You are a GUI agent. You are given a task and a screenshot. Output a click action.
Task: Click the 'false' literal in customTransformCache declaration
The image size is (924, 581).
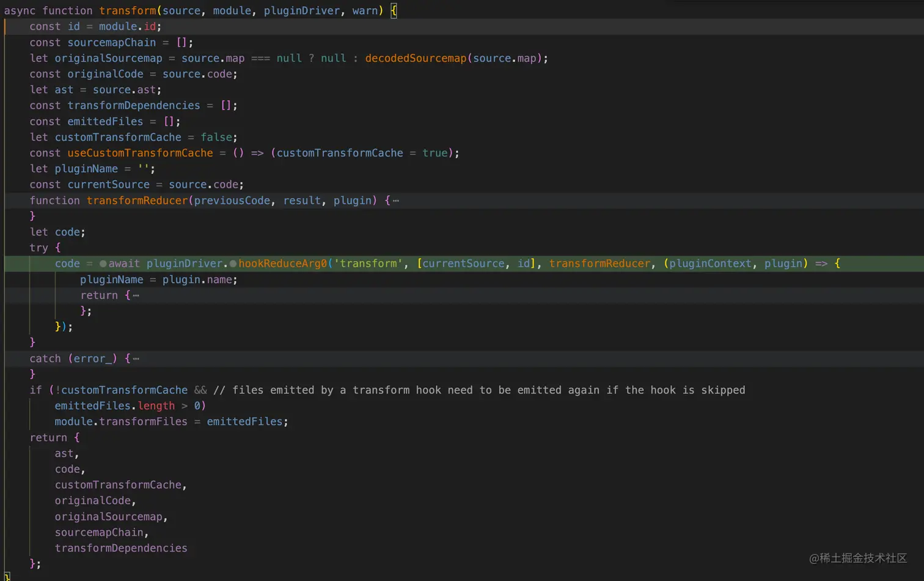(x=216, y=137)
